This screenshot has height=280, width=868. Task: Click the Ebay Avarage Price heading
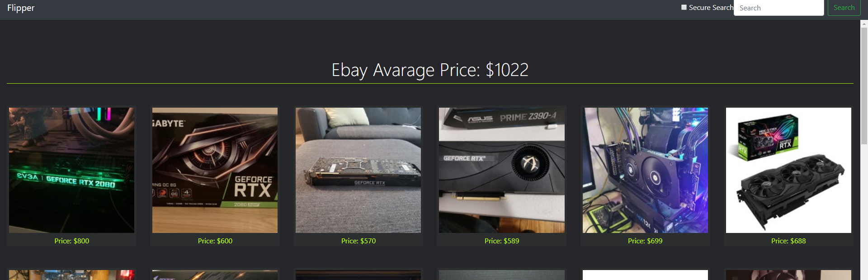[x=430, y=70]
